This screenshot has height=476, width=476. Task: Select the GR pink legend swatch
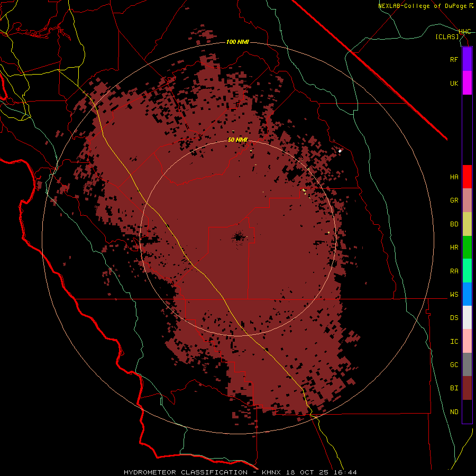click(x=467, y=200)
